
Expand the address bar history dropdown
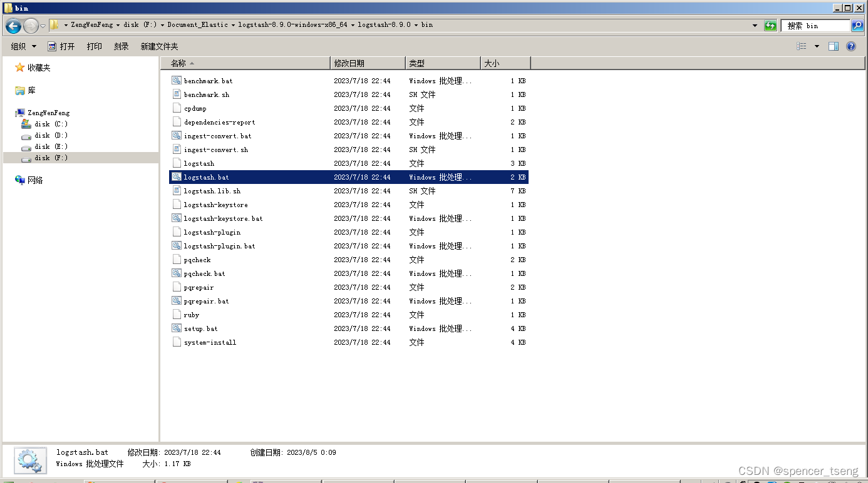click(x=755, y=25)
